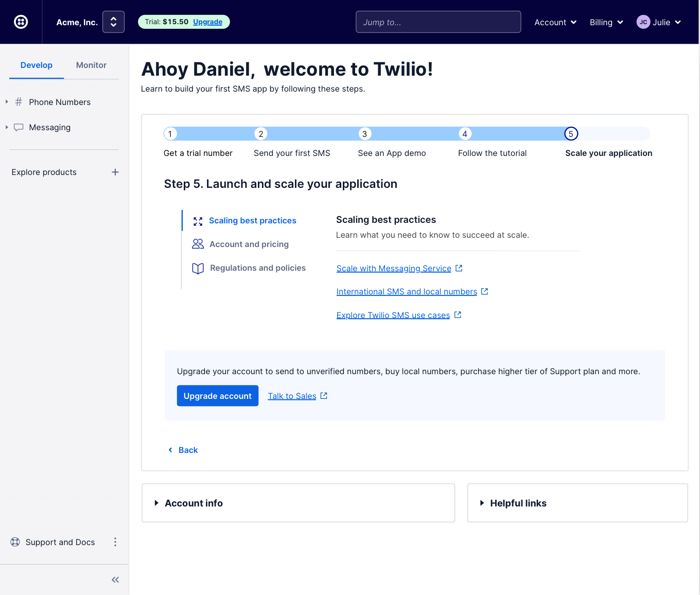Switch to the Develop tab
700x595 pixels.
pyautogui.click(x=37, y=65)
